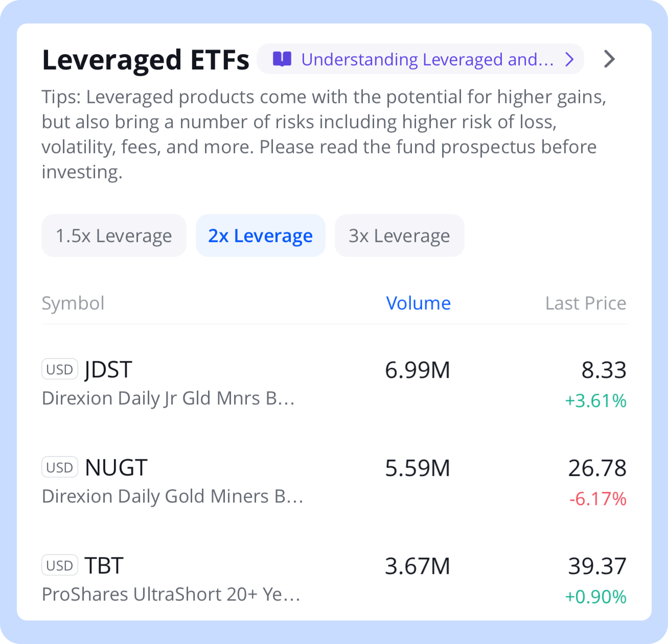The image size is (668, 644).
Task: Open the NUGT ticker details
Action: [116, 467]
